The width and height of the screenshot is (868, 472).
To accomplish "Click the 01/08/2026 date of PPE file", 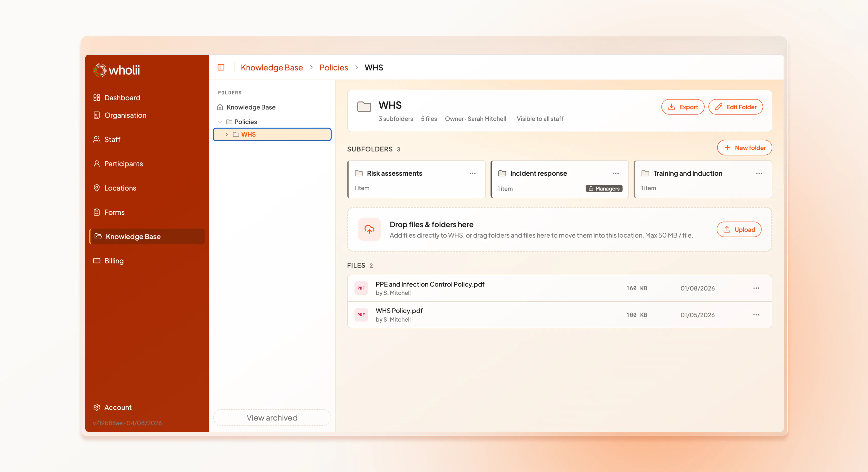I will (x=697, y=288).
